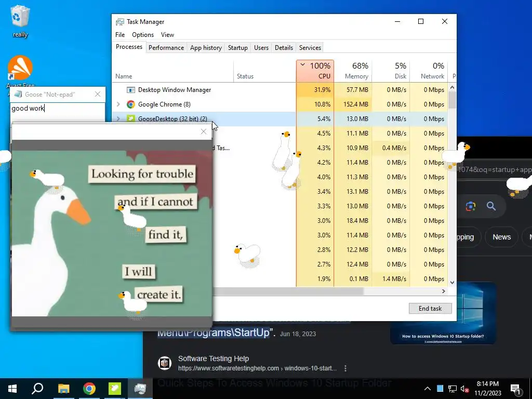This screenshot has height=399, width=532.
Task: Click the muted volume tray icon
Action: pyautogui.click(x=465, y=389)
